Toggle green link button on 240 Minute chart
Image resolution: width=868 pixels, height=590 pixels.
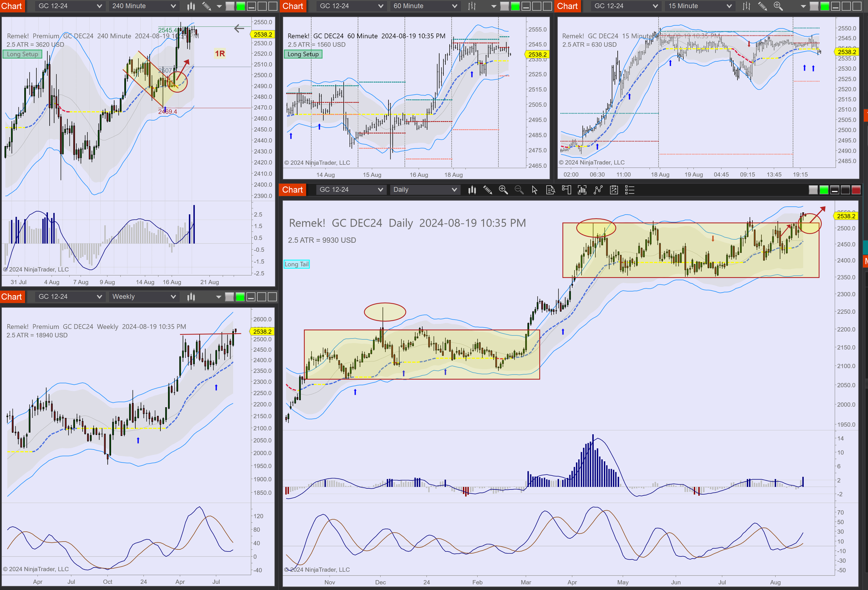tap(241, 6)
